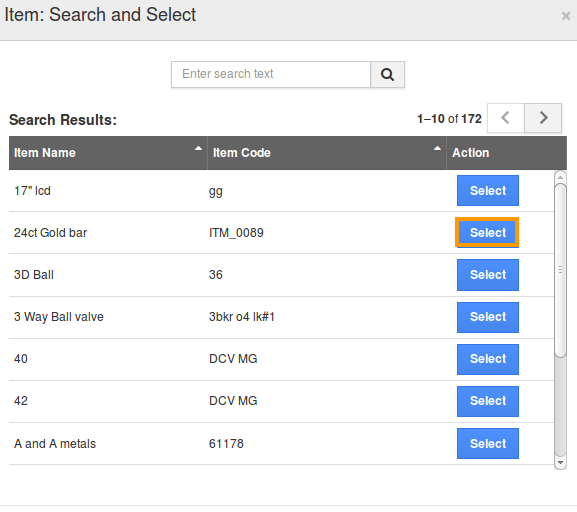The width and height of the screenshot is (577, 512).
Task: Click the 3 Way Ball valve name
Action: click(59, 317)
